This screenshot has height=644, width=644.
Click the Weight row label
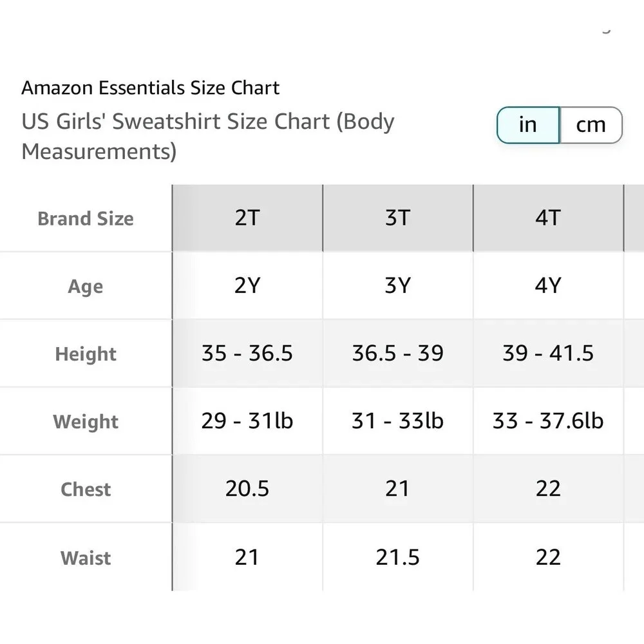point(86,422)
